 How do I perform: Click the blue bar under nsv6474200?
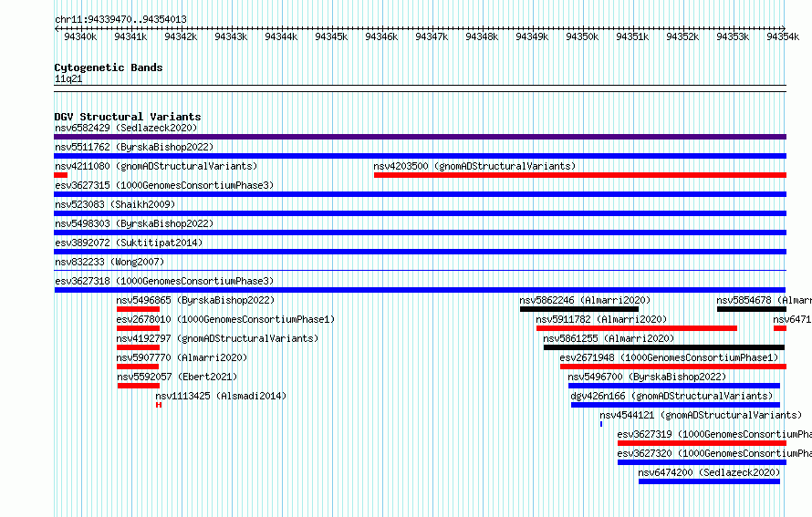tap(709, 481)
